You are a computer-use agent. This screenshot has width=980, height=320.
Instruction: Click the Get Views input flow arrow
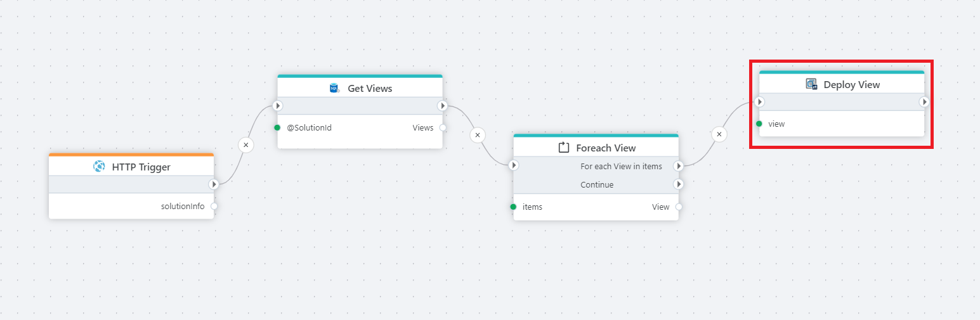point(277,106)
